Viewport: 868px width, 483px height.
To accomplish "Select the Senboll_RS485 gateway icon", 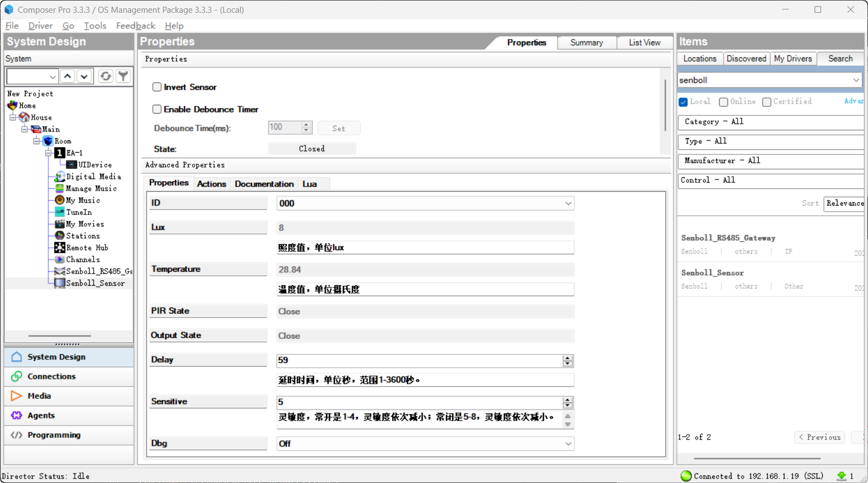I will pos(60,271).
